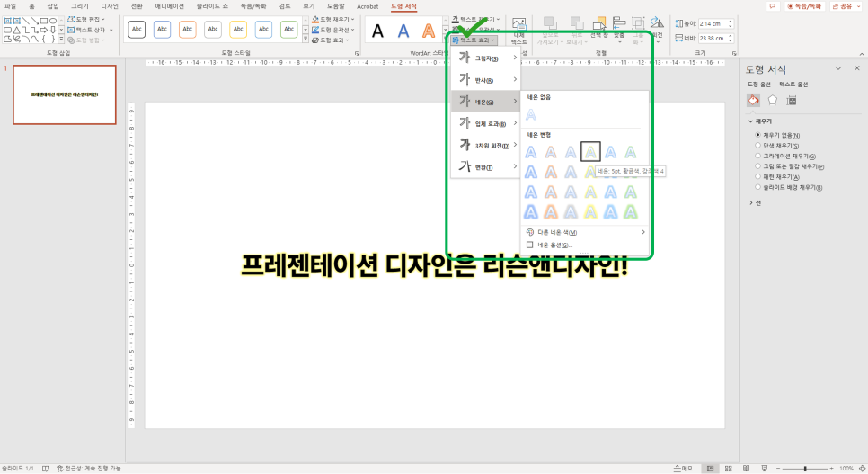
Task: Click the 너비 width input field
Action: (714, 39)
